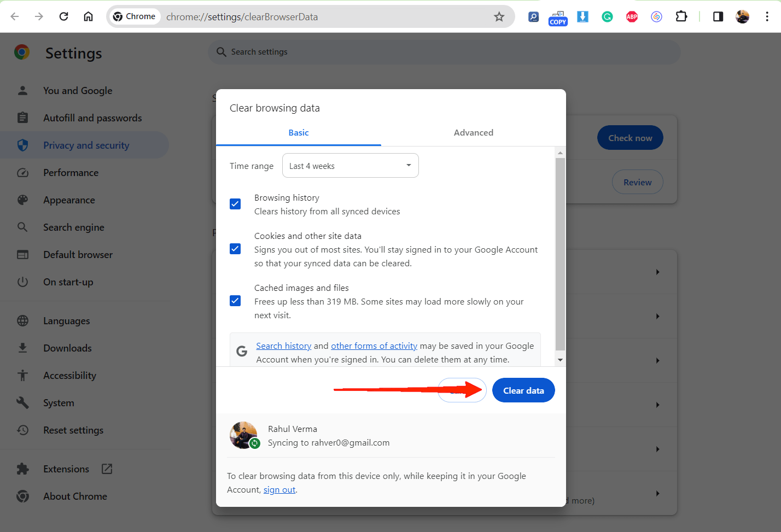Click the magnifier in Search settings
781x532 pixels.
(x=221, y=52)
